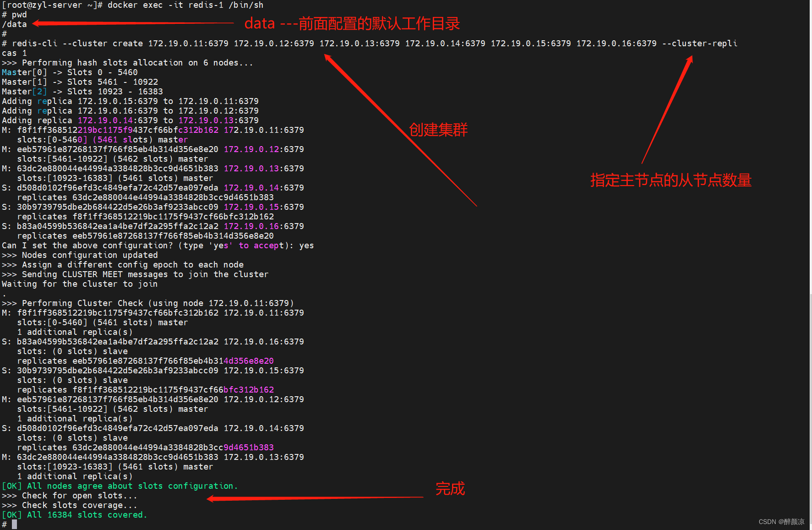This screenshot has width=812, height=530.
Task: Click 'Adding replica 172.19.0.16:6379 to 172.19.0.12:6379' line
Action: [x=131, y=111]
